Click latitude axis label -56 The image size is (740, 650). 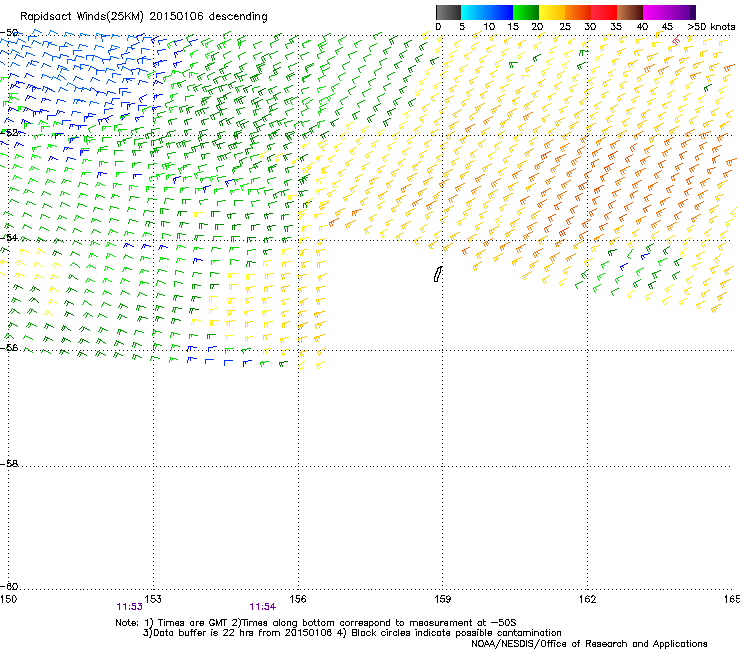click(9, 347)
